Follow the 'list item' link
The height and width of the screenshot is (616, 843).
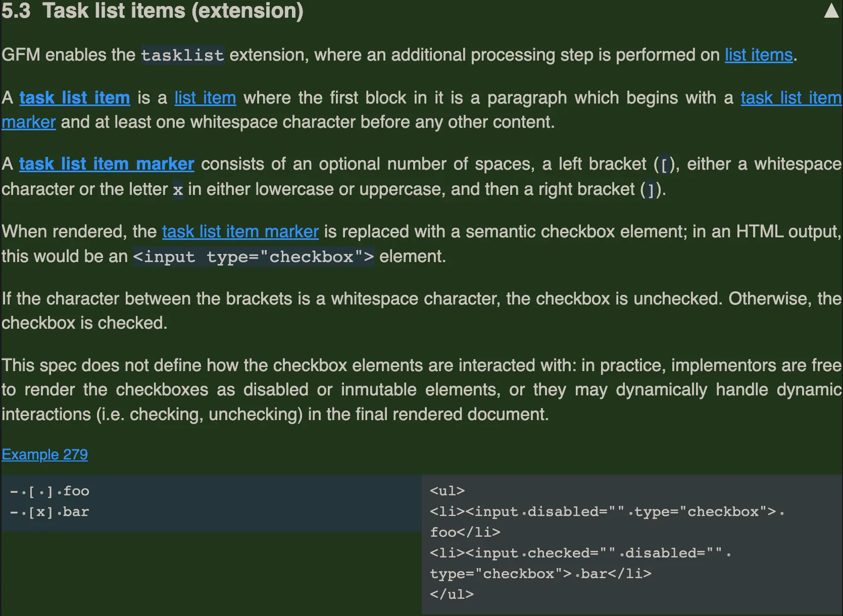pyautogui.click(x=205, y=98)
